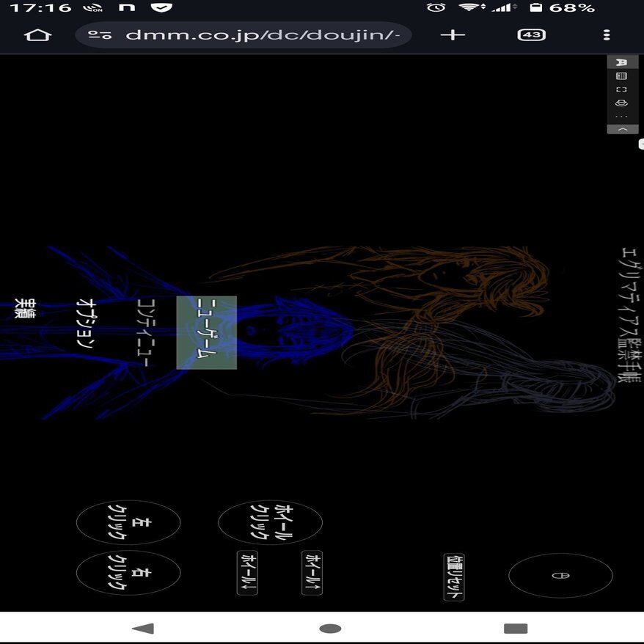This screenshot has height=644, width=644.
Task: Toggle fullscreen via the bracket icon
Action: click(622, 89)
